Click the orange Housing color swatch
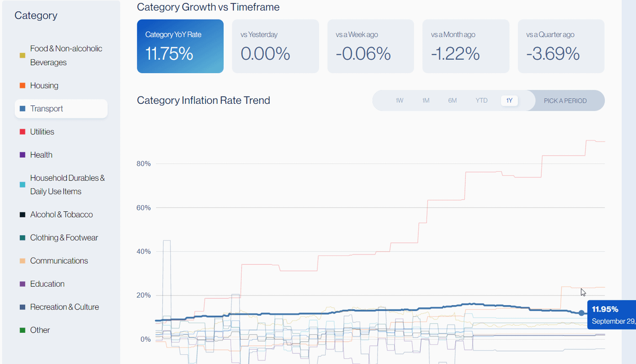The image size is (636, 364). 22,85
